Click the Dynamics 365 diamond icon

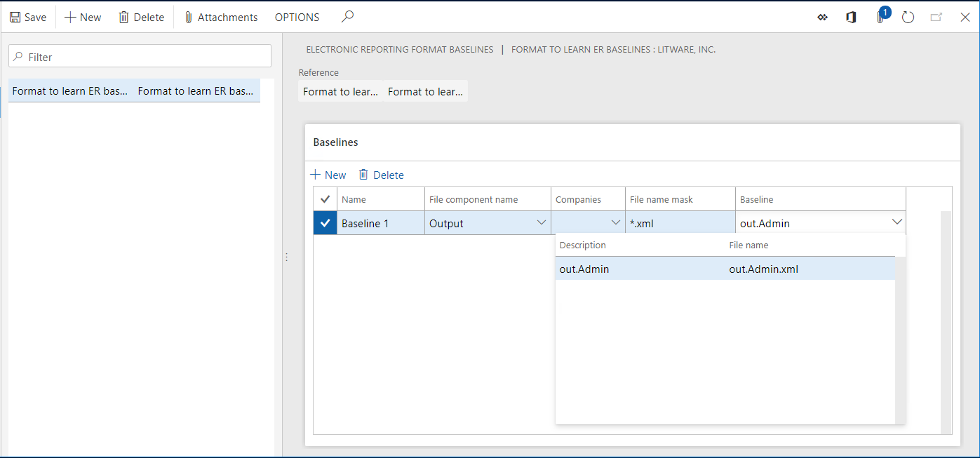click(x=822, y=17)
